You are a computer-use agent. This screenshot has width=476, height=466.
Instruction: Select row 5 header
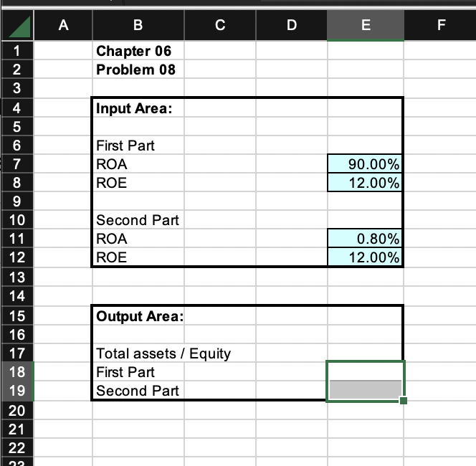tap(17, 127)
